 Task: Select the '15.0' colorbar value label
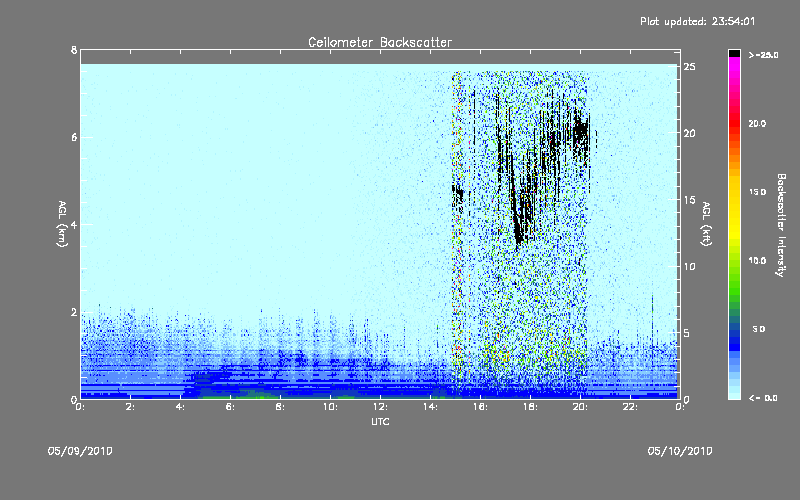pyautogui.click(x=757, y=192)
